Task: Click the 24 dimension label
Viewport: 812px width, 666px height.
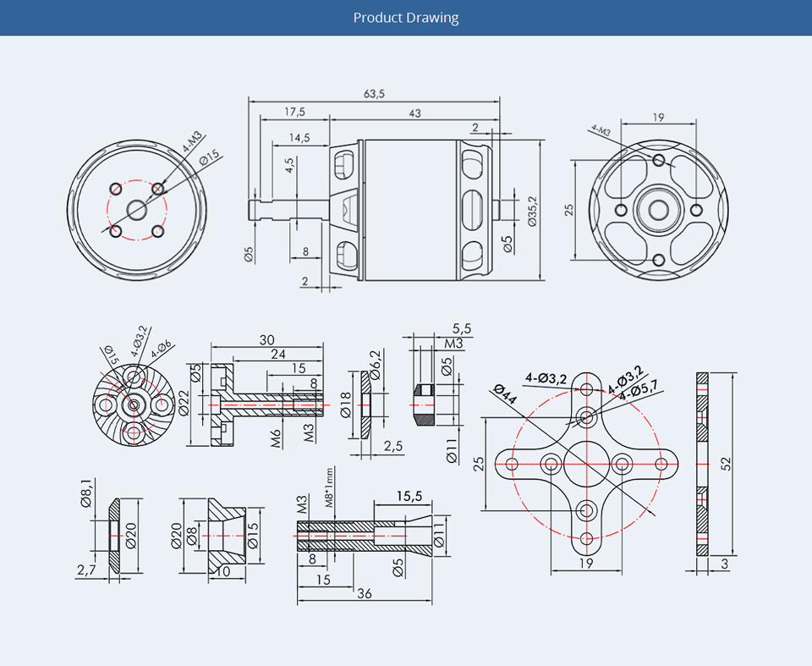Action: click(278, 354)
